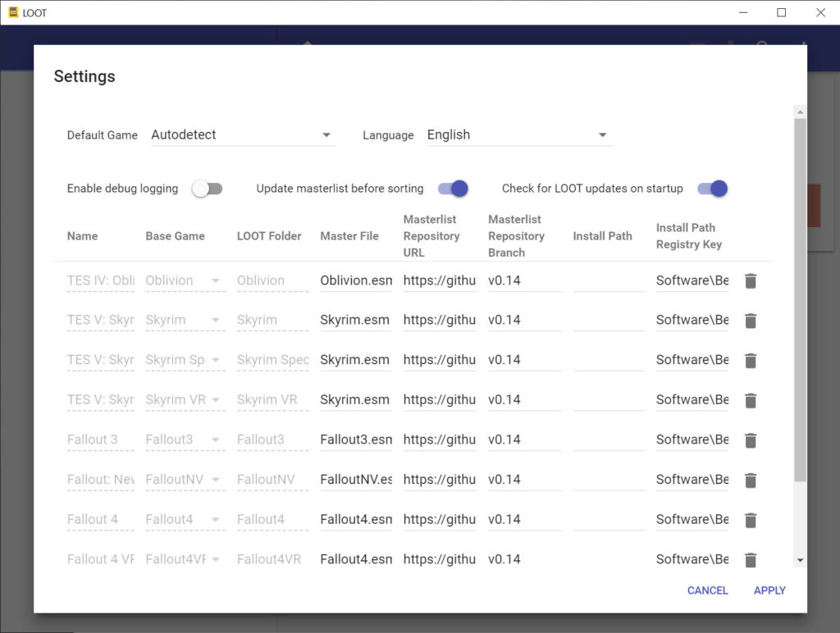Delete the Skyrim VR game entry
The width and height of the screenshot is (840, 633).
click(x=751, y=400)
